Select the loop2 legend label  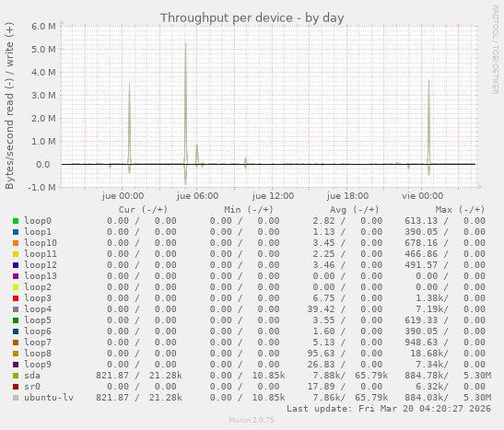click(x=38, y=287)
